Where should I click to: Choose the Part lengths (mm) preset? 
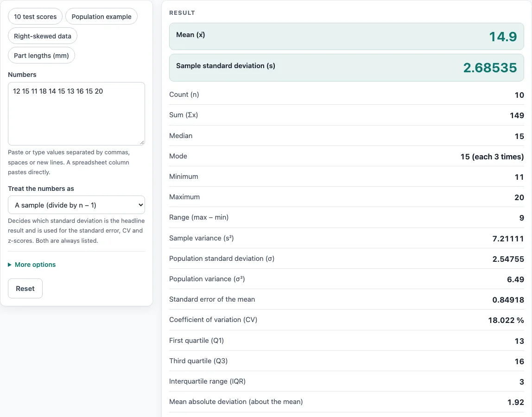(x=41, y=56)
